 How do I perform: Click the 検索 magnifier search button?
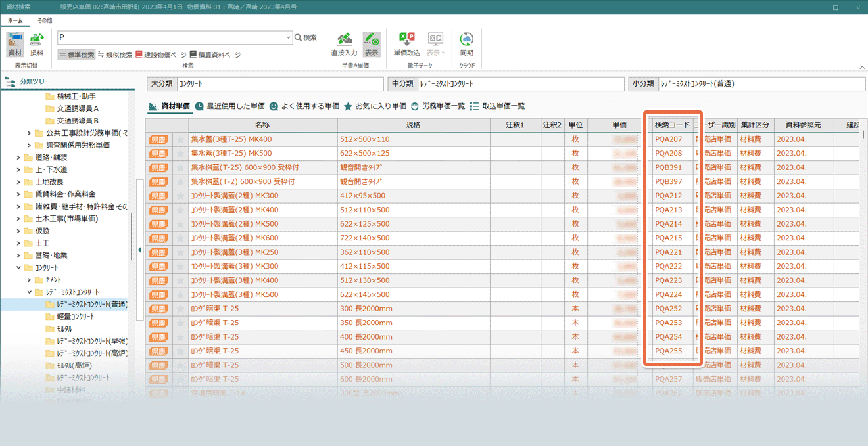[x=305, y=38]
